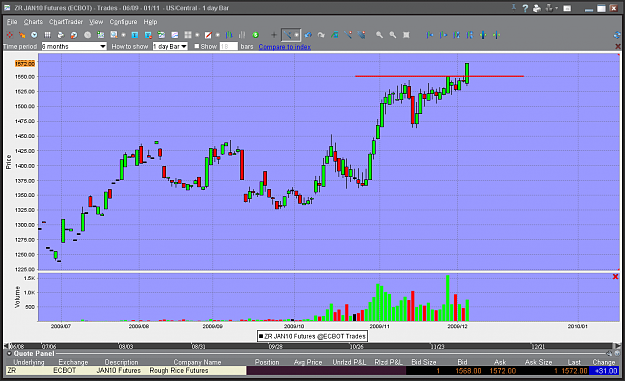Click the Compare to index link
Viewport: 625px width, 381px height.
tap(285, 47)
